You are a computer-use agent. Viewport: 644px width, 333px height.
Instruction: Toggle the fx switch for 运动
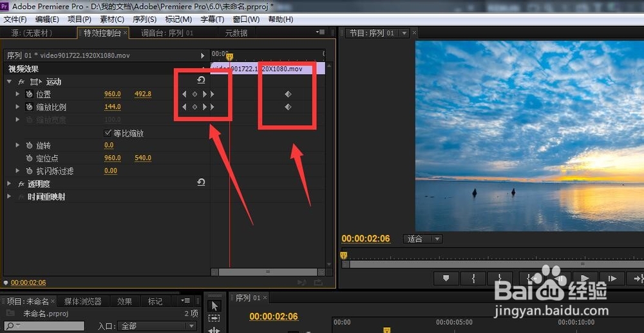(21, 82)
